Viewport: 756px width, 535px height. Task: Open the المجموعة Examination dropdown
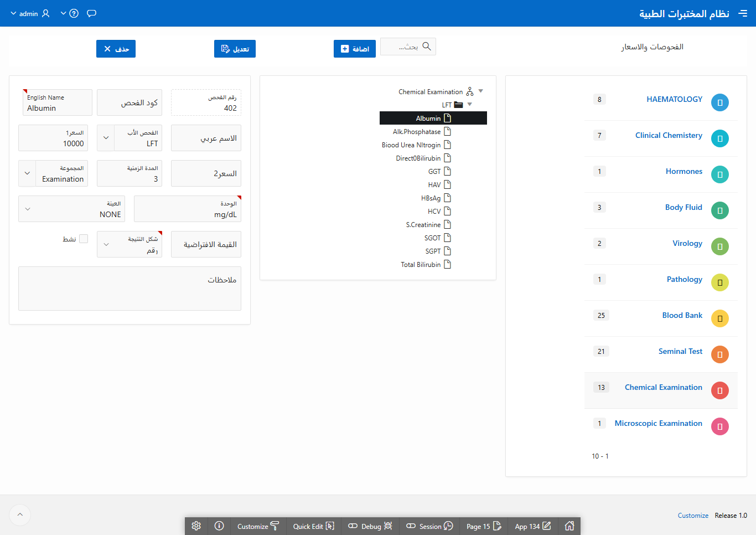pos(27,173)
